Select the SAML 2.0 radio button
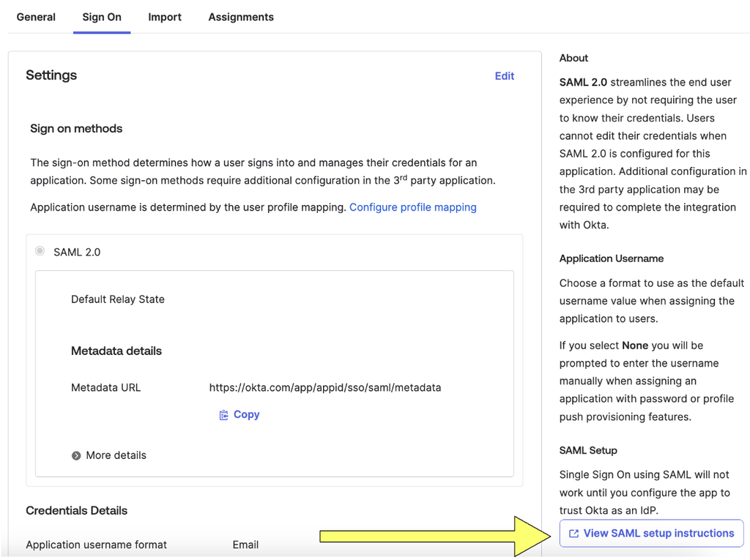 tap(40, 250)
